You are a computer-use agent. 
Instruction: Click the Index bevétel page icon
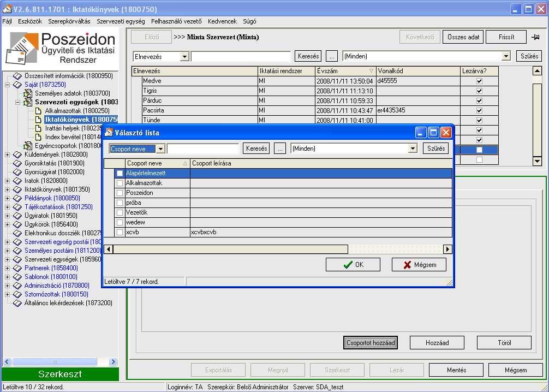39,137
